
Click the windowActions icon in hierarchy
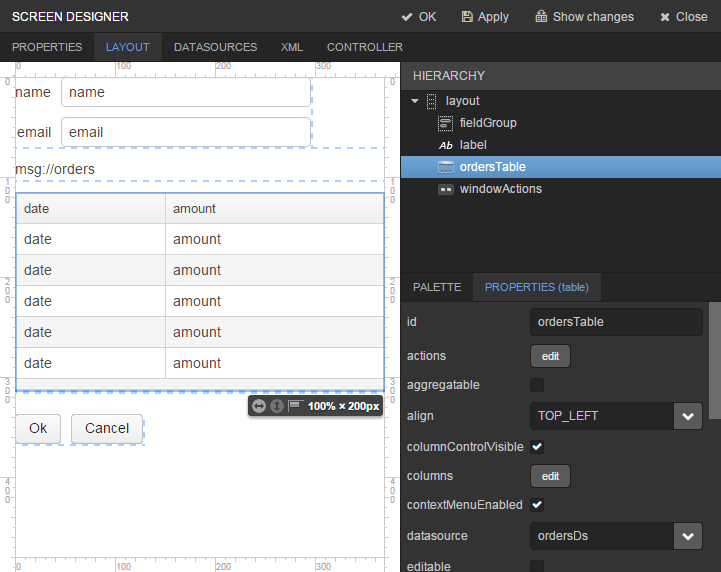tap(446, 189)
